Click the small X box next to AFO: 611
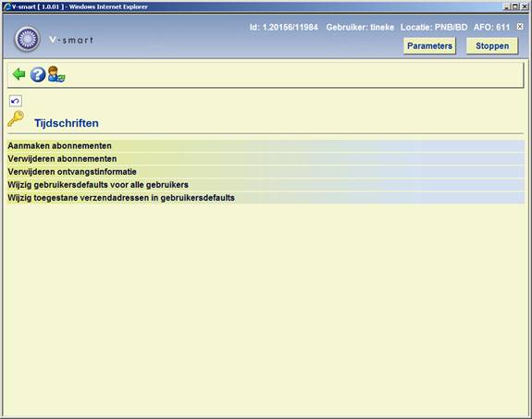This screenshot has width=532, height=419. (520, 27)
